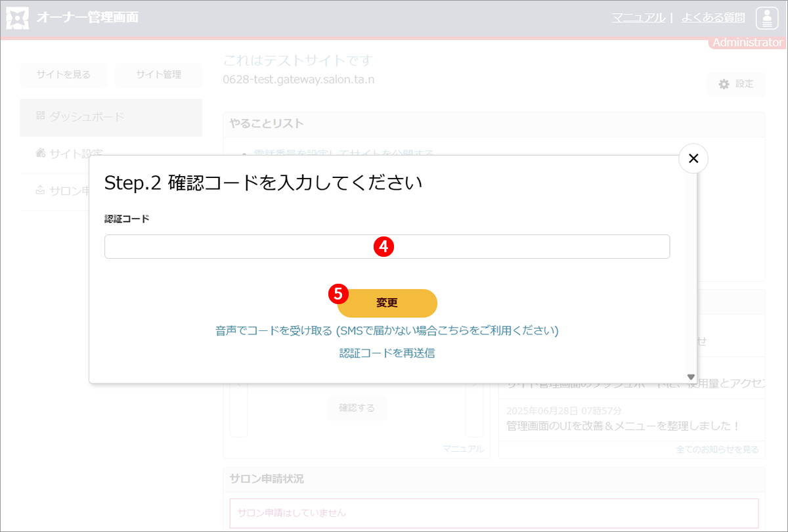The height and width of the screenshot is (532, 788).
Task: Click the gear settings button
Action: pos(736,84)
